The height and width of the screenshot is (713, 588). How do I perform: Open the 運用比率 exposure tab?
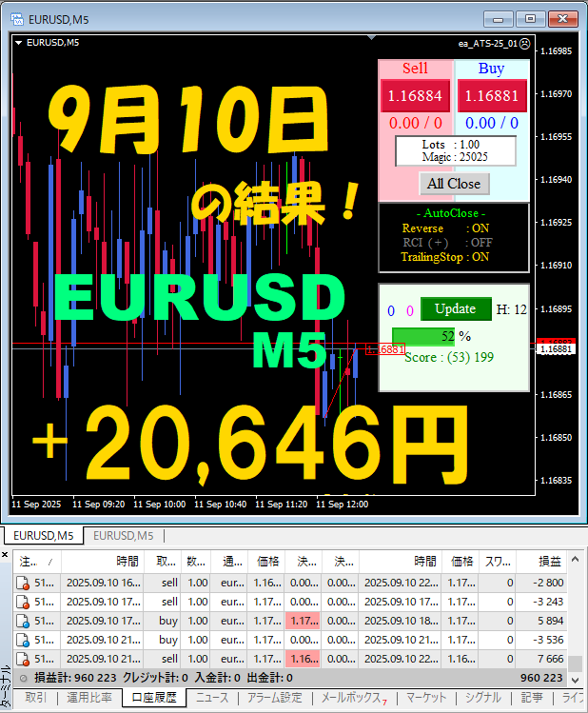[89, 698]
